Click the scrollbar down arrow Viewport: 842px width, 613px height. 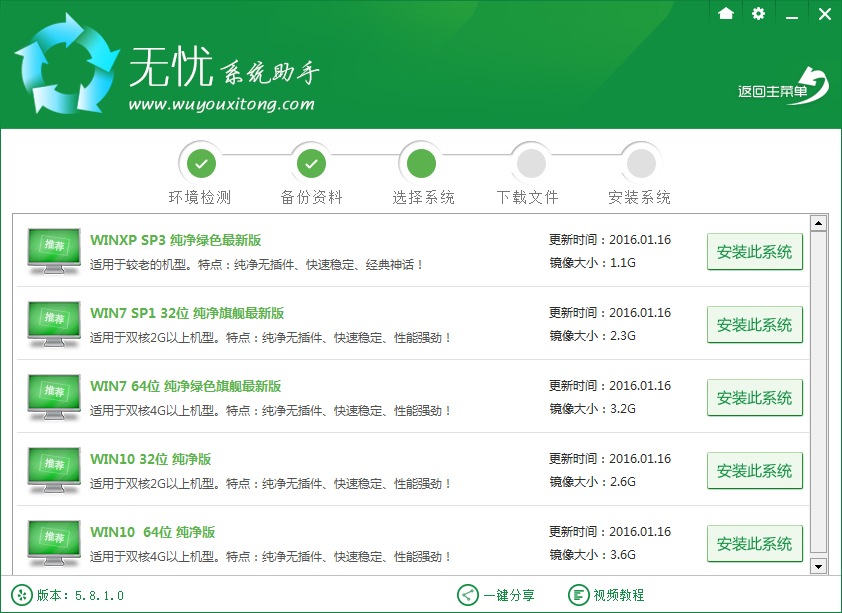click(x=818, y=566)
